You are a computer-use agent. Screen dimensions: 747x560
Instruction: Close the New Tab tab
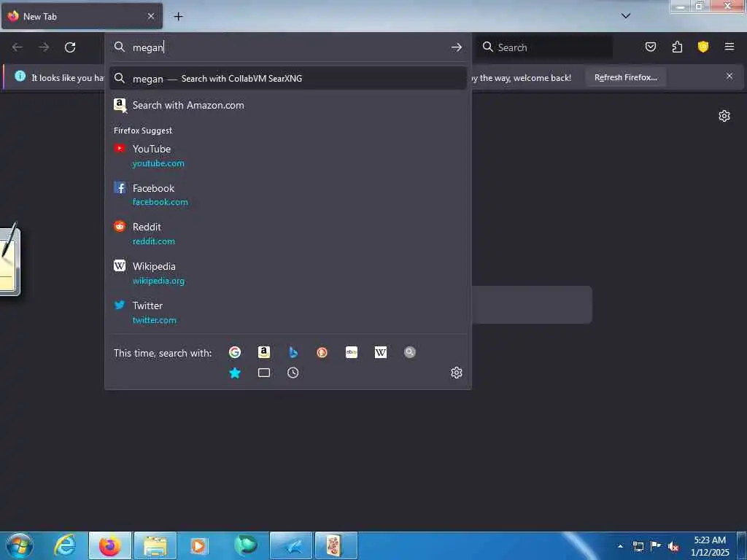pos(151,16)
